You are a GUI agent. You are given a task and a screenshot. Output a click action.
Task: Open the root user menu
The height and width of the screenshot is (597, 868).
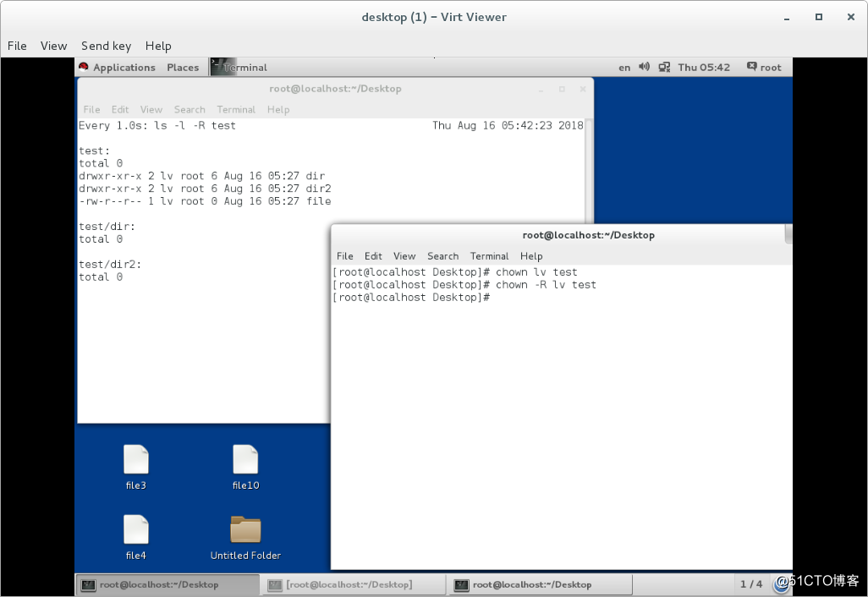[765, 68]
